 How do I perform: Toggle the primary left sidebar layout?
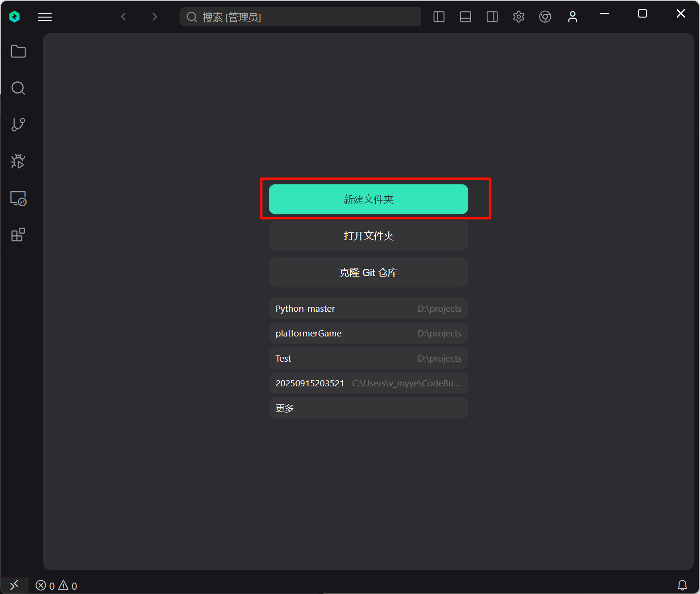click(439, 17)
